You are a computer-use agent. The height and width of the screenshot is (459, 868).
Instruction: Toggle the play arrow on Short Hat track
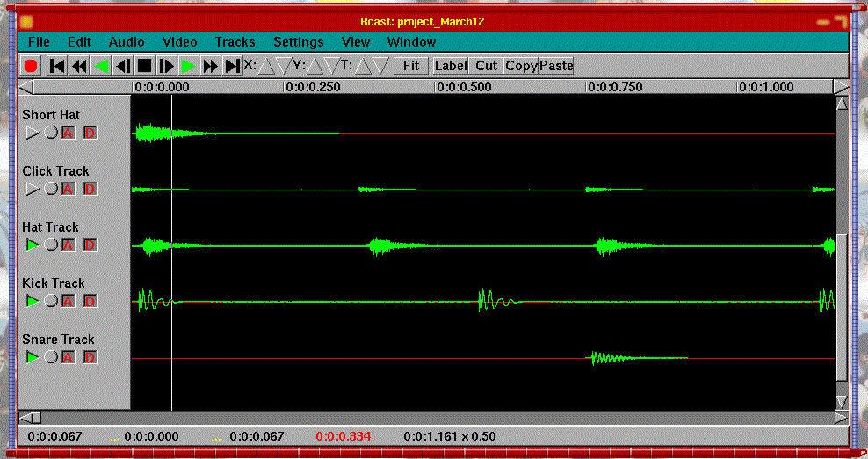(x=33, y=133)
